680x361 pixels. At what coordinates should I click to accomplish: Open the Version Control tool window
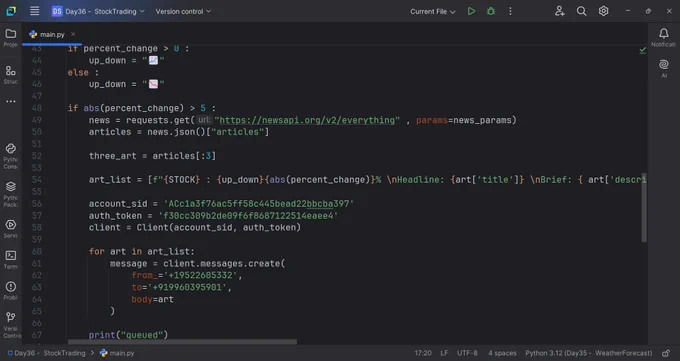[11, 325]
